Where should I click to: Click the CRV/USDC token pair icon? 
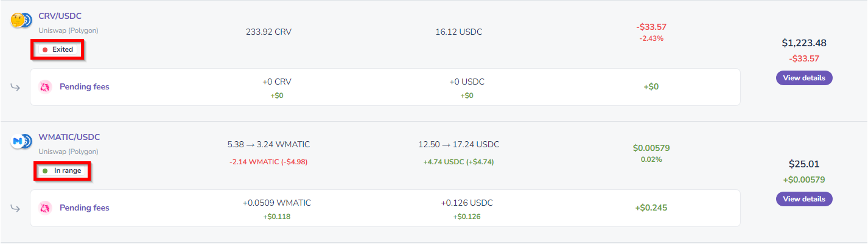[21, 21]
